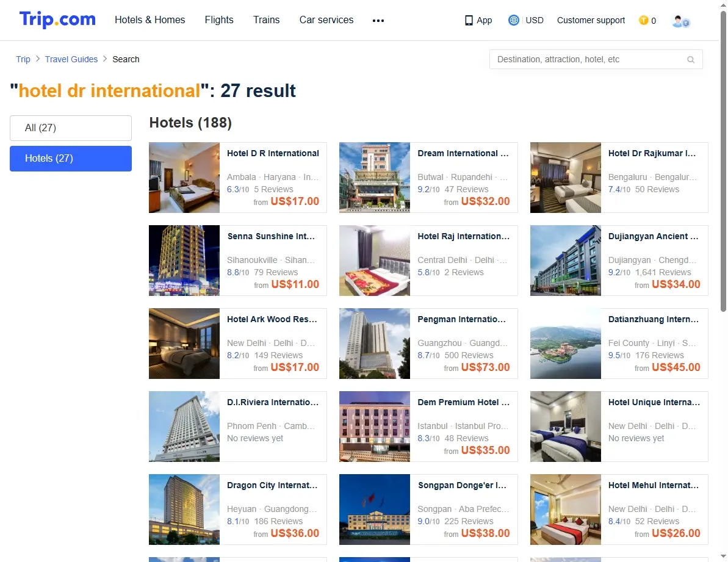Click the US$34.00 price text
The image size is (728, 562).
coord(676,285)
